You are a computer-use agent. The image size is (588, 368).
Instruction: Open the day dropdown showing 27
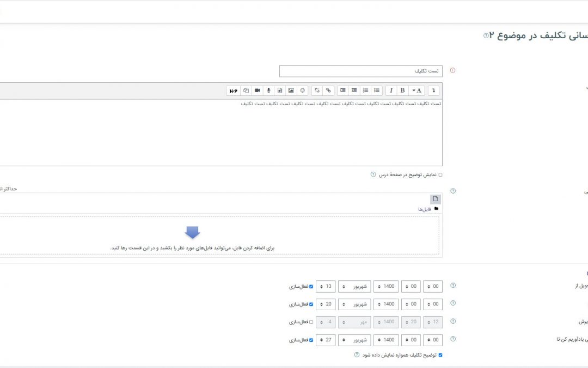(325, 340)
